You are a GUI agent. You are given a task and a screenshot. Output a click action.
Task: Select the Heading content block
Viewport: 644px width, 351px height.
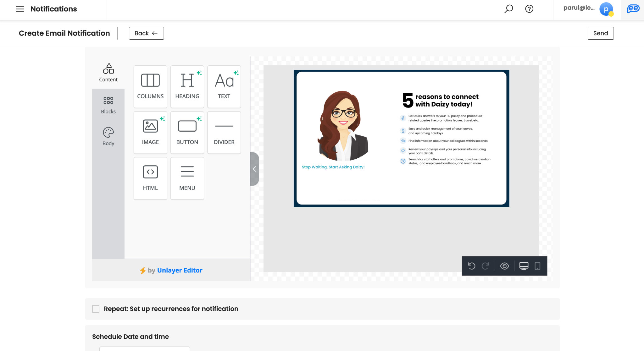[187, 86]
